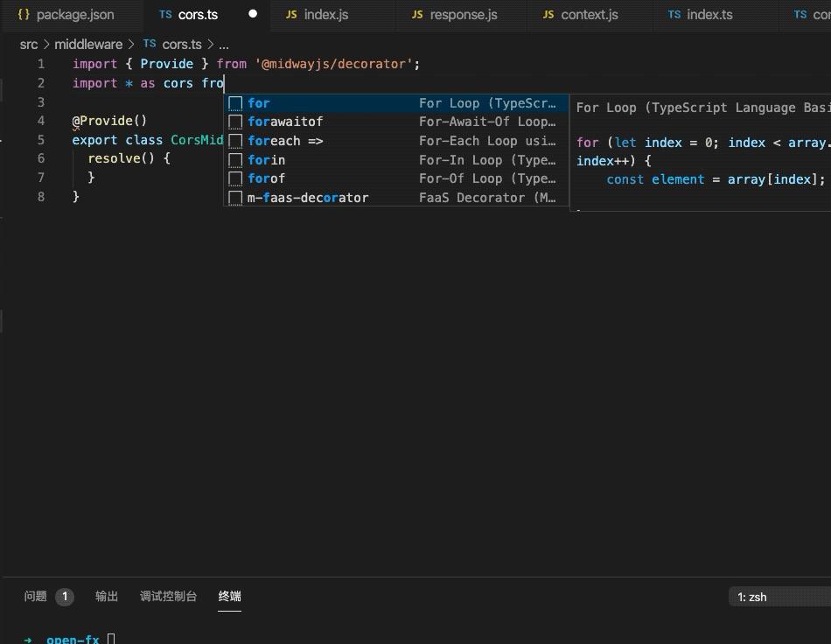Click line number 5 in gutter
Screen dimensions: 831x644
tap(41, 140)
